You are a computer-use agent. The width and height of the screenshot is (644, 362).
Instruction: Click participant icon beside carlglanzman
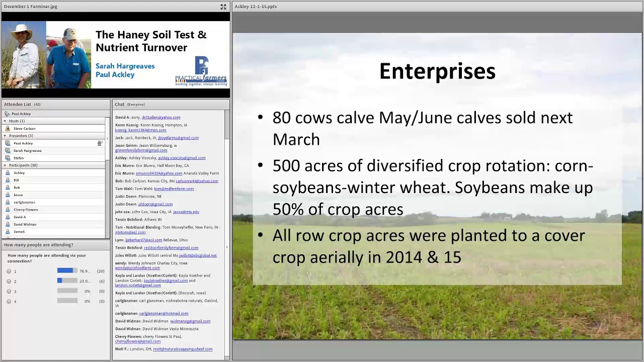(8, 202)
